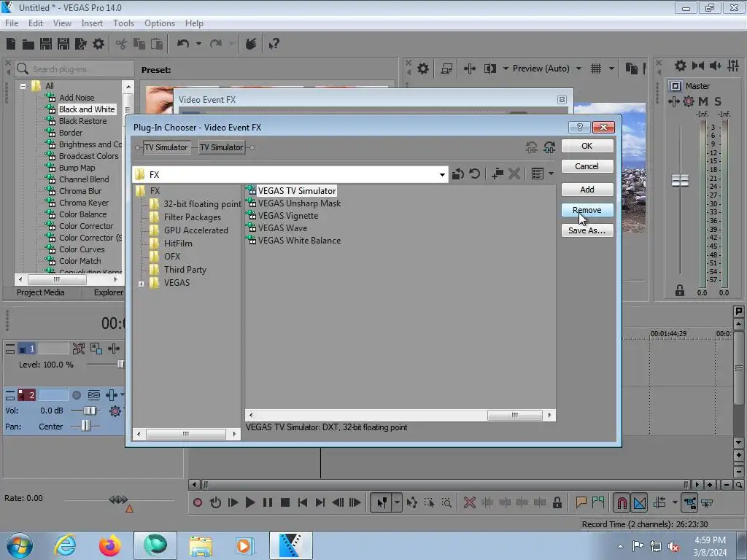Click the Delete X icon in Plug-In Chooser
Viewport: 747px width, 560px height.
[x=514, y=174]
